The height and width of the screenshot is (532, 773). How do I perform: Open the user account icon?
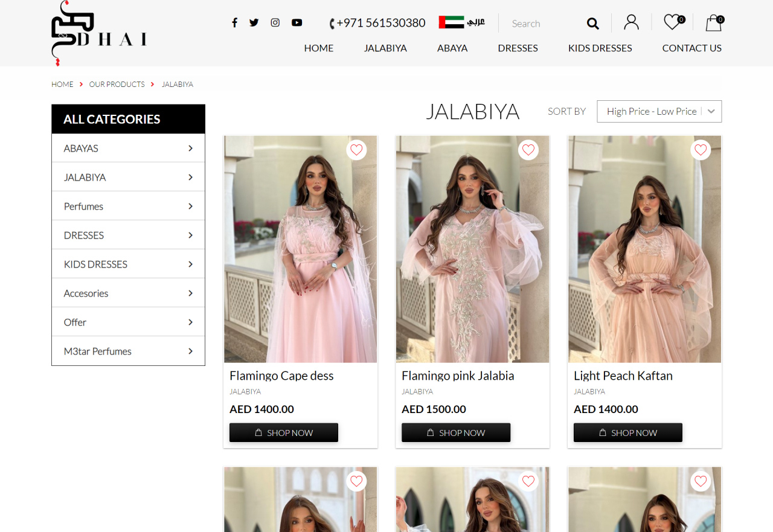[632, 22]
